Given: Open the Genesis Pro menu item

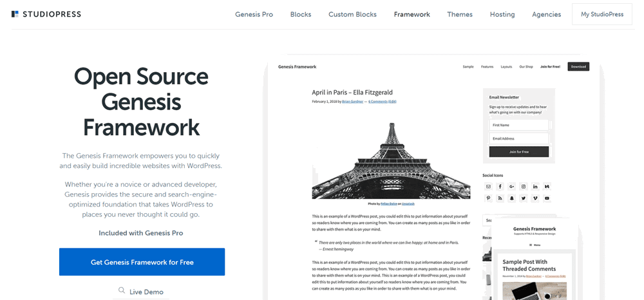Looking at the screenshot, I should pyautogui.click(x=254, y=14).
